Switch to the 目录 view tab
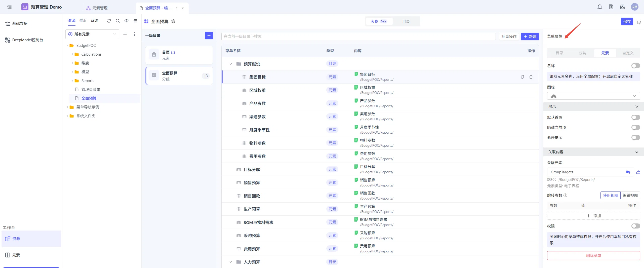 coord(406,22)
